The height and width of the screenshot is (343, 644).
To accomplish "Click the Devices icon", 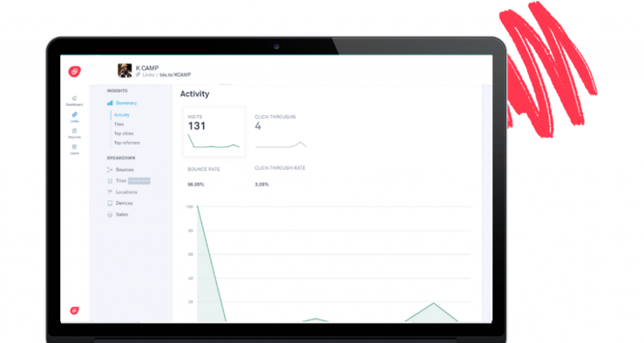I will (110, 203).
